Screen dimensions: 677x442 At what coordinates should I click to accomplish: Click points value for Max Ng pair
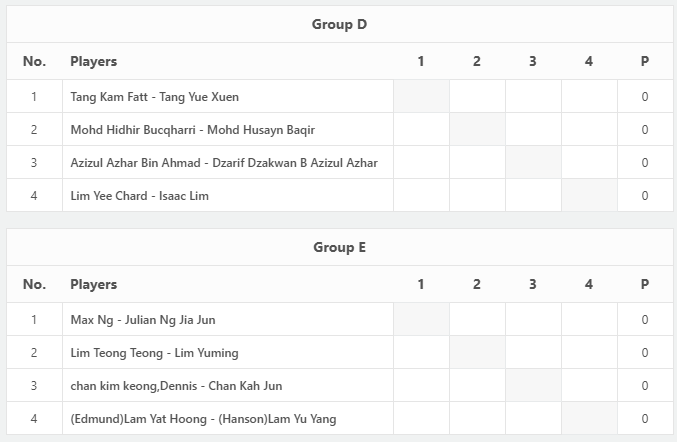645,320
